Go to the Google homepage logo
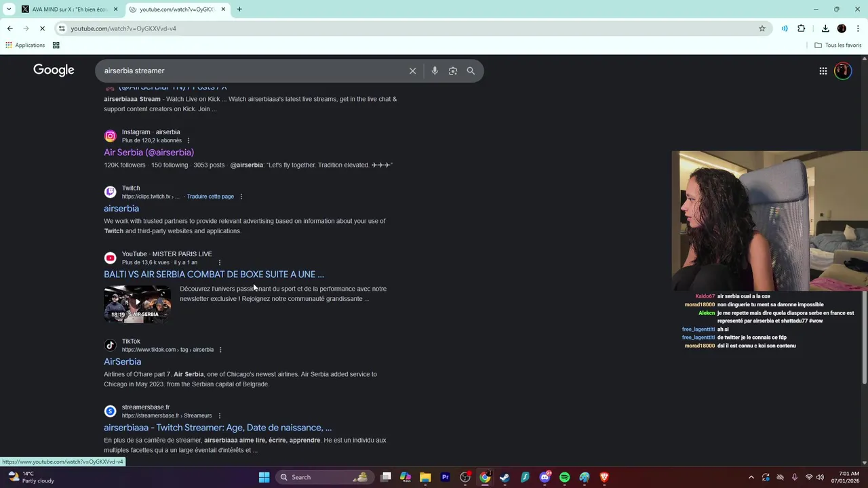868x488 pixels. click(x=54, y=70)
